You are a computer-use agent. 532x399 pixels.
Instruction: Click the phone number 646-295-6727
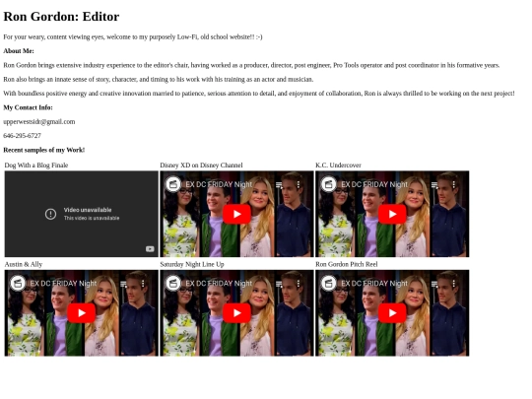(22, 136)
